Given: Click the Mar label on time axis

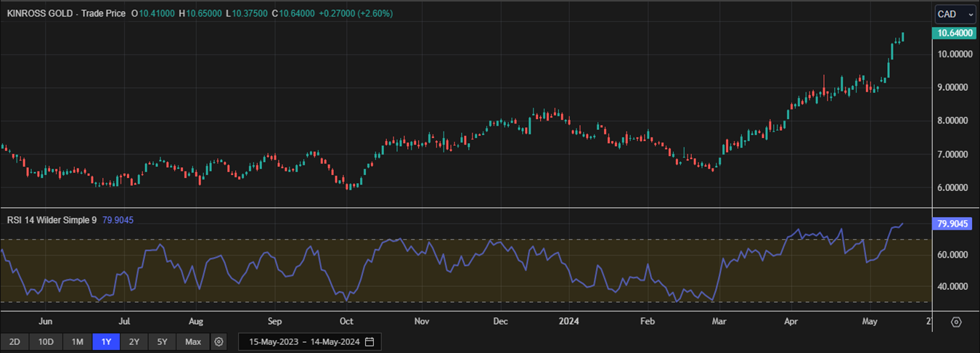Looking at the screenshot, I should point(719,320).
